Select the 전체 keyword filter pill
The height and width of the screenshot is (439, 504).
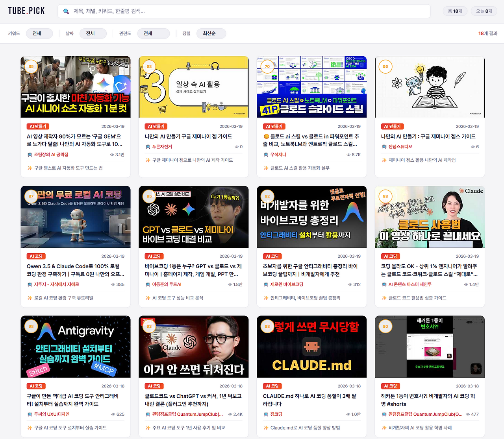(x=39, y=33)
